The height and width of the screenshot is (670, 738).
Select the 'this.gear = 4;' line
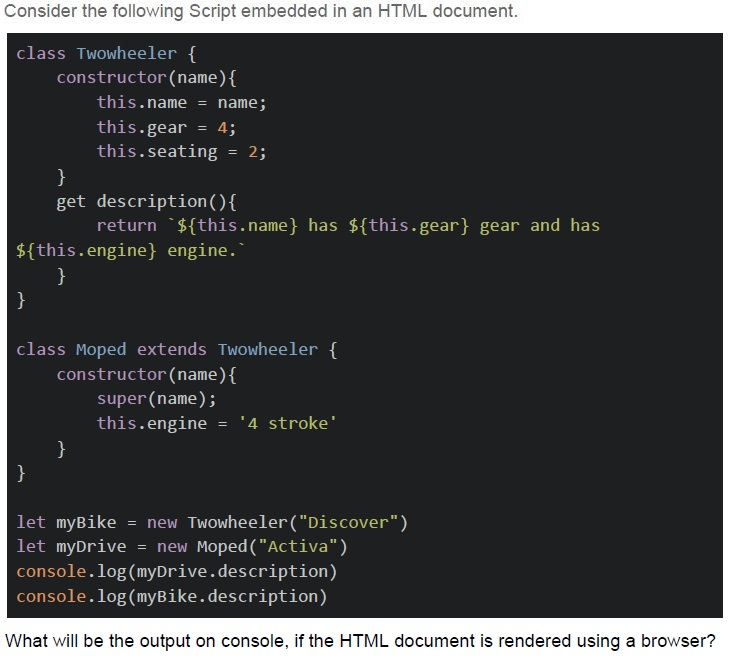pos(167,128)
